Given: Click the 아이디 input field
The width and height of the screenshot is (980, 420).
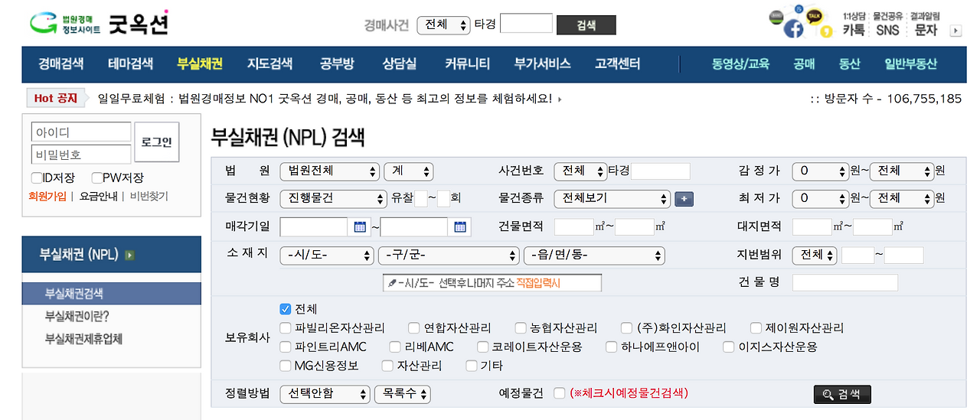Looking at the screenshot, I should tap(81, 132).
